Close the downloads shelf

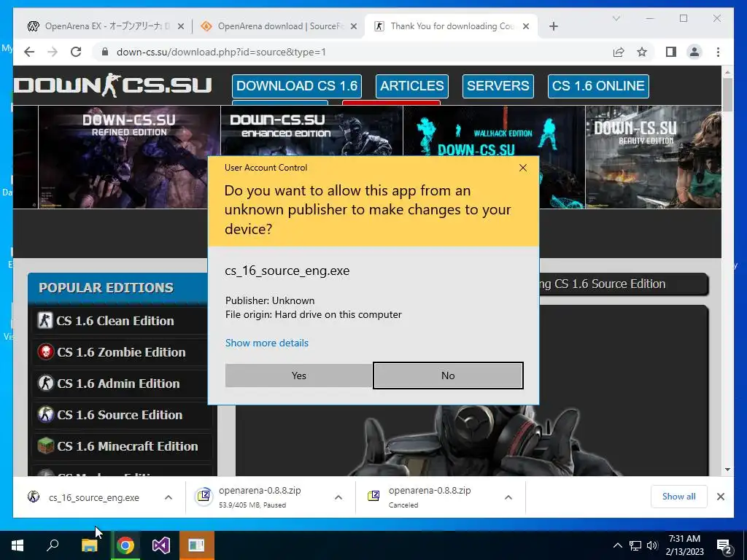(x=721, y=497)
